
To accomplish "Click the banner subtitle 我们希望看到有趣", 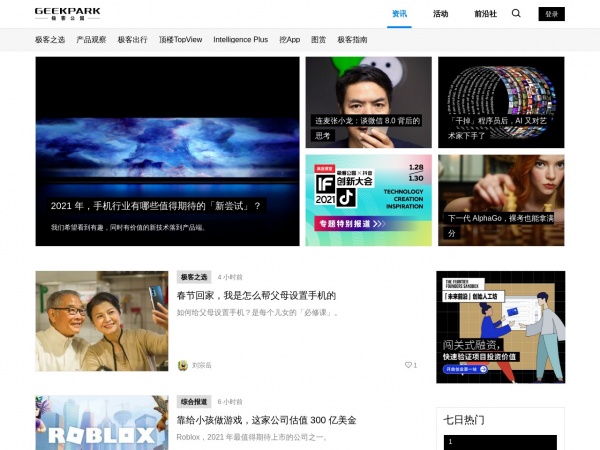I will pos(129,227).
